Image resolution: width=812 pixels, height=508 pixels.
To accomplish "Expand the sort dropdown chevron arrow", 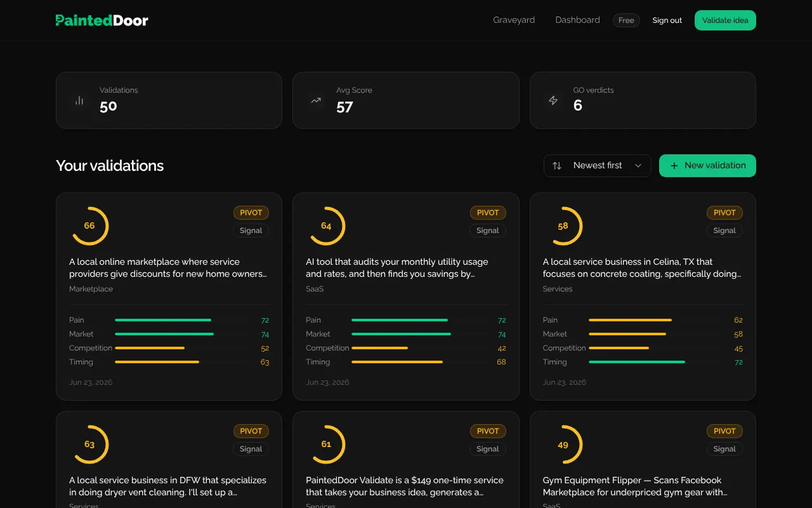I will coord(638,166).
